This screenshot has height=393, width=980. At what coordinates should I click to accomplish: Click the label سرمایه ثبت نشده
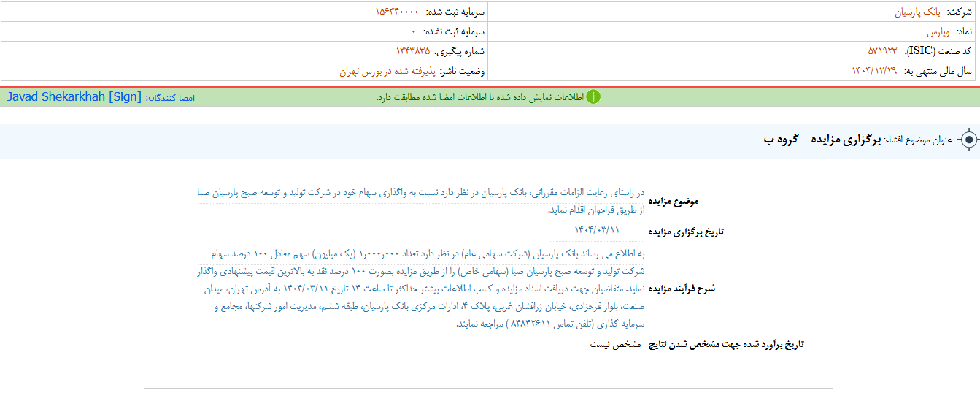coord(455,32)
